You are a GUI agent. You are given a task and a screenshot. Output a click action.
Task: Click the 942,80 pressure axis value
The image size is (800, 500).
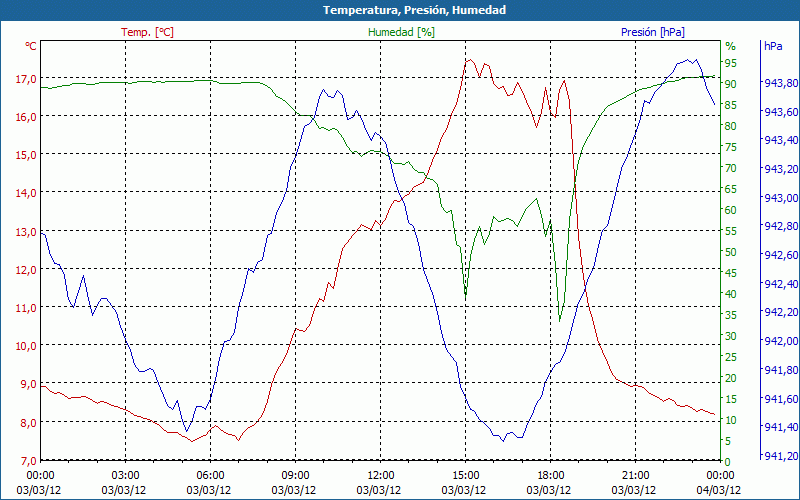tap(780, 226)
